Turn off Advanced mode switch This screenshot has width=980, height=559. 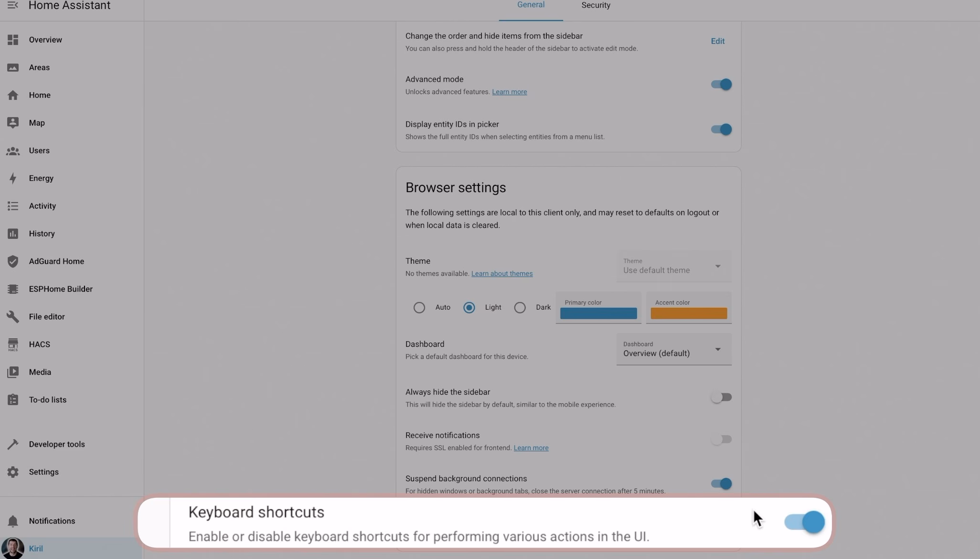tap(721, 85)
